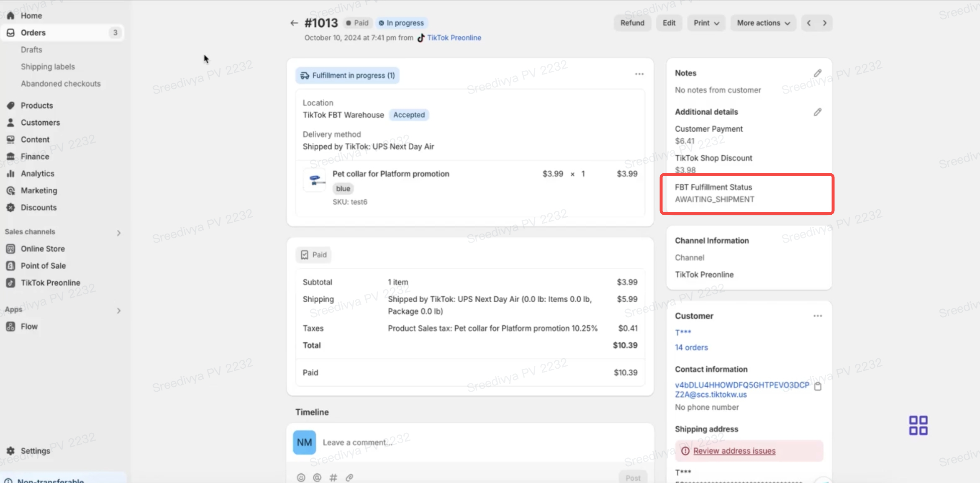980x483 pixels.
Task: Click the Leave a comment input field
Action: click(460, 442)
